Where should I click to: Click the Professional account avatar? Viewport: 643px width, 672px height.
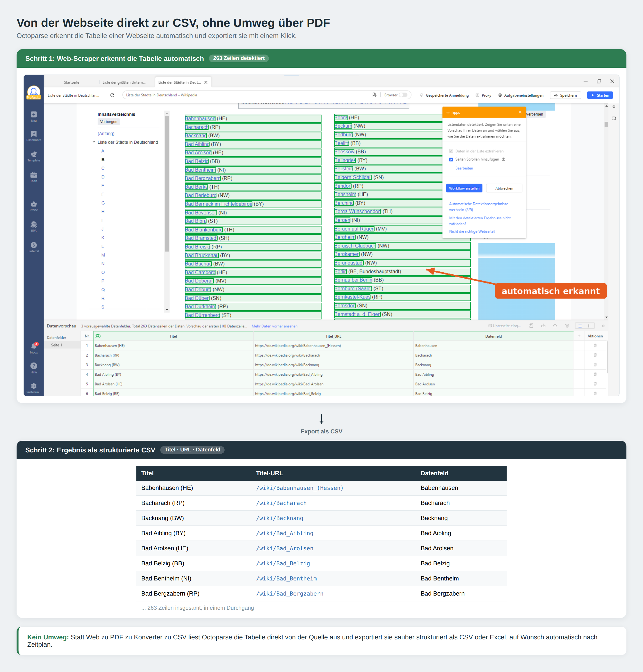click(34, 92)
